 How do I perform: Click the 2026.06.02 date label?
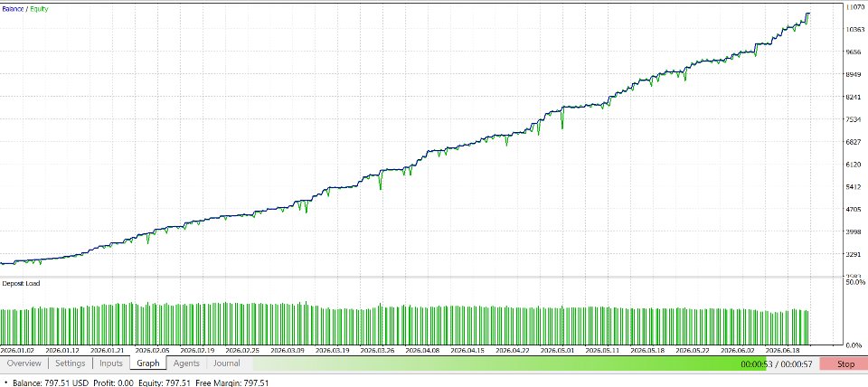[x=738, y=351]
